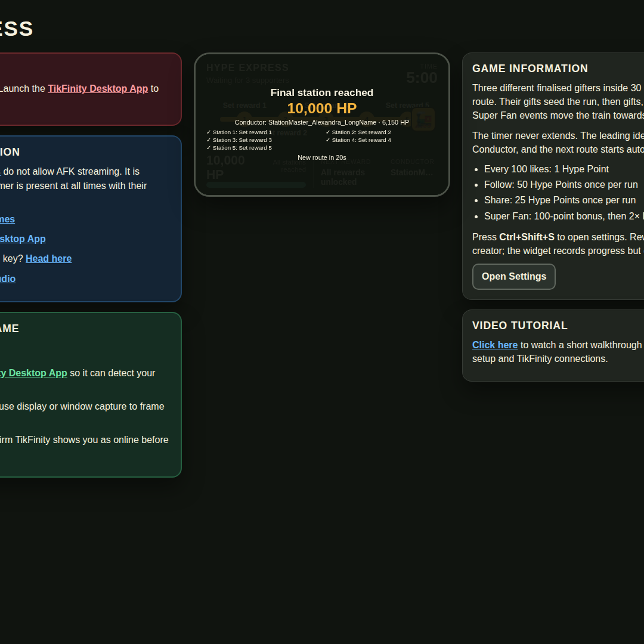Viewport: 644px width, 644px height.
Task: Click the dimmed train icon on track
Action: click(x=423, y=119)
